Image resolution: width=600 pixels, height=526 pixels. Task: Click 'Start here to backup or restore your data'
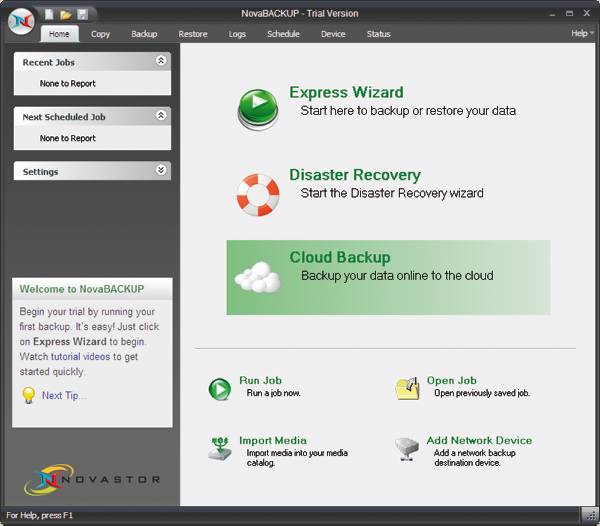(408, 111)
